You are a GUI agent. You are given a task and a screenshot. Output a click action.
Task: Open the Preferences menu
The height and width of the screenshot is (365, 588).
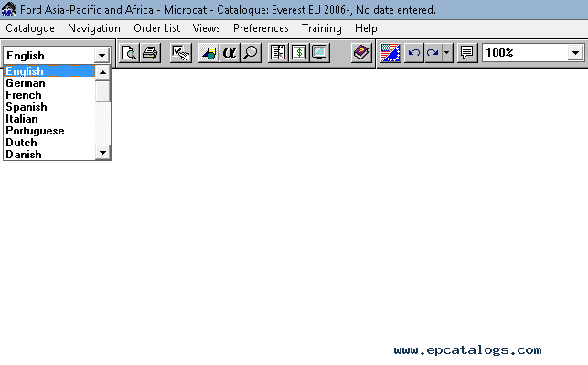(x=261, y=28)
